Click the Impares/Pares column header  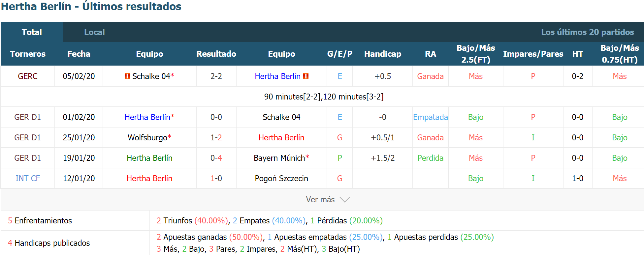533,54
